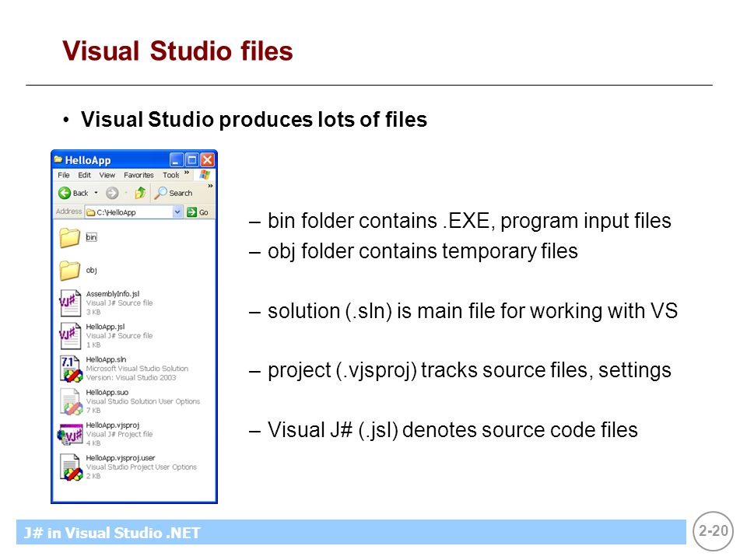
Task: Click the green Go arrow button
Action: coord(191,212)
